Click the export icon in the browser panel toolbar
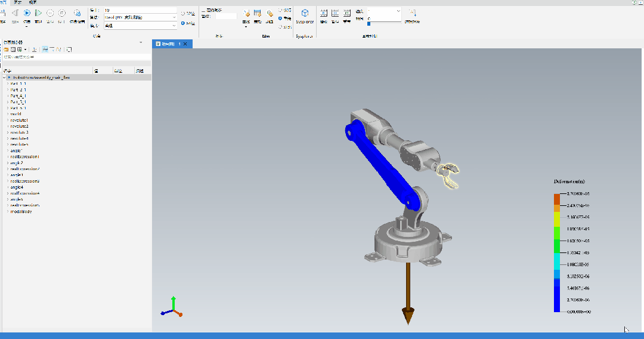The width and height of the screenshot is (644, 339). (x=35, y=50)
